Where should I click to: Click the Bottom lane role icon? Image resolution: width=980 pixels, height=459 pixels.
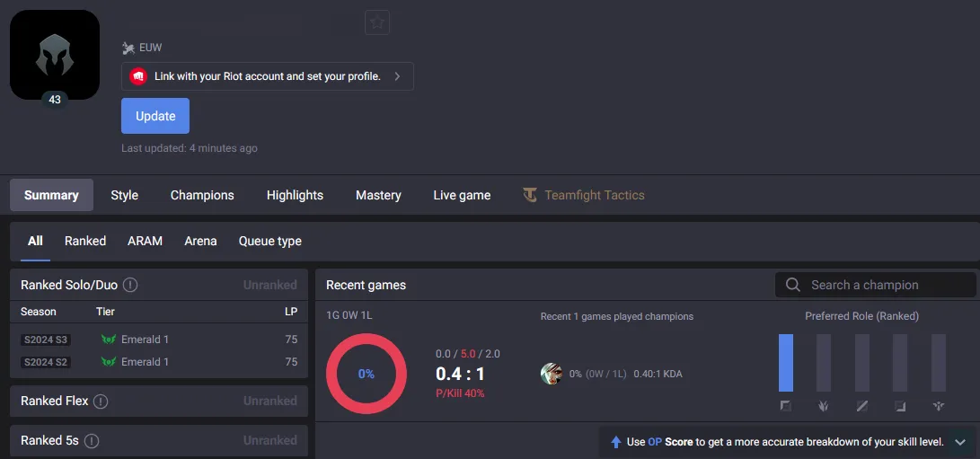coord(900,407)
